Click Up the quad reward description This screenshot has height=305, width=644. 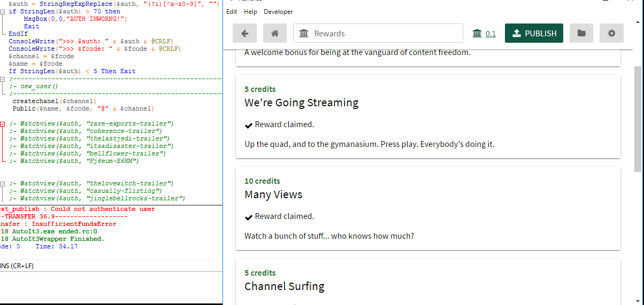[x=370, y=144]
